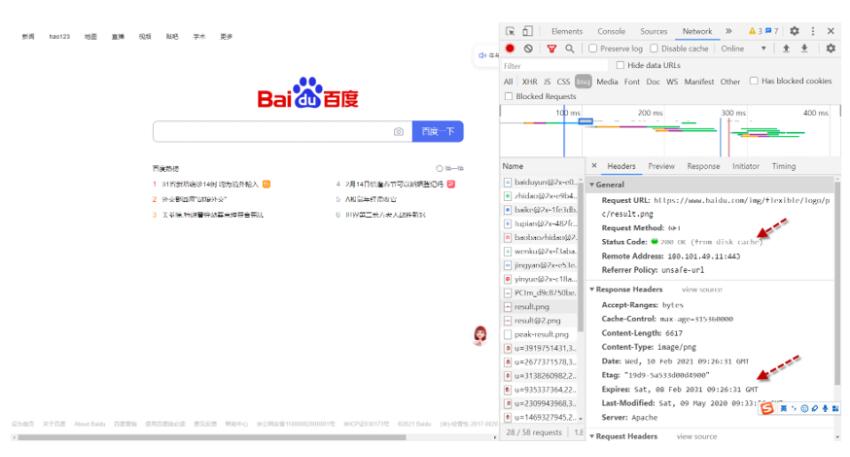Click the Baidu logo
The width and height of the screenshot is (850, 457).
point(307,93)
